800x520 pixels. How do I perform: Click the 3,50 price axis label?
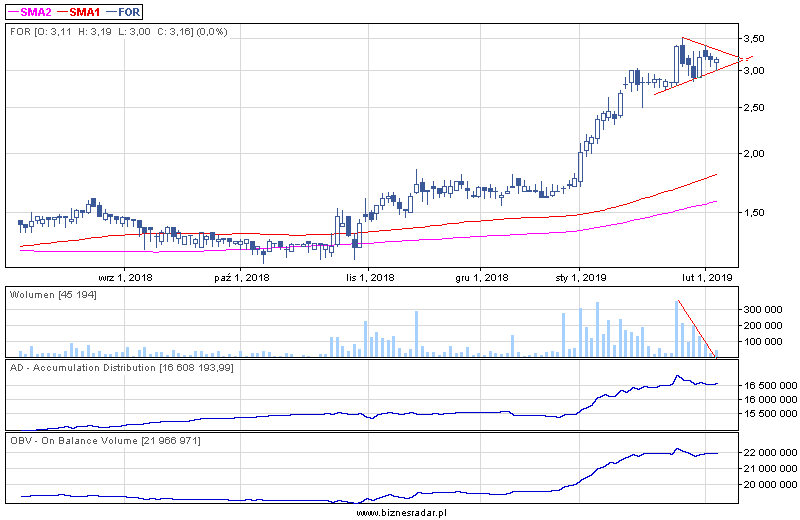(763, 39)
